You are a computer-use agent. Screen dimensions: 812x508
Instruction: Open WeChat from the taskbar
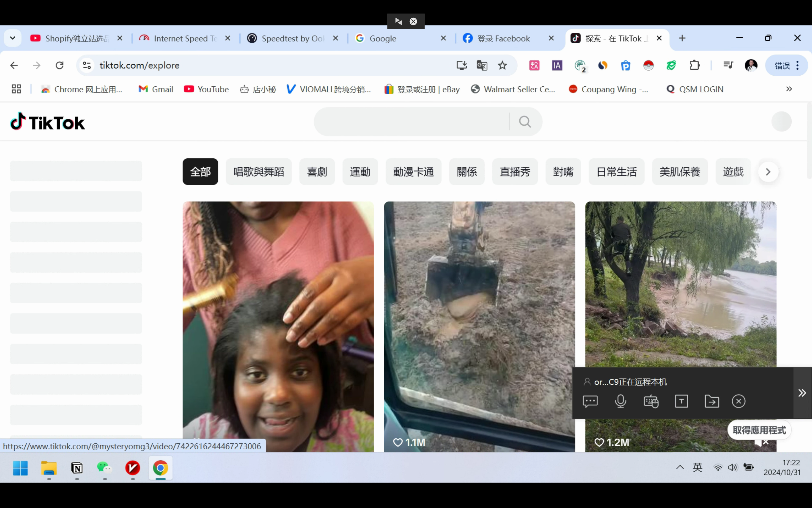tap(105, 468)
